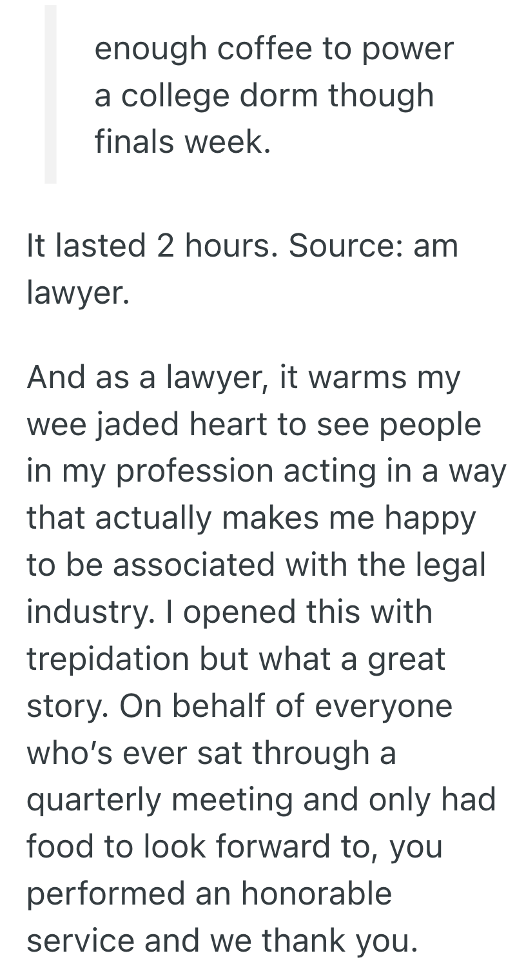Viewport: 526px width, 980px height.
Task: Click the gray blockquote bar on the left
Action: pyautogui.click(x=50, y=94)
